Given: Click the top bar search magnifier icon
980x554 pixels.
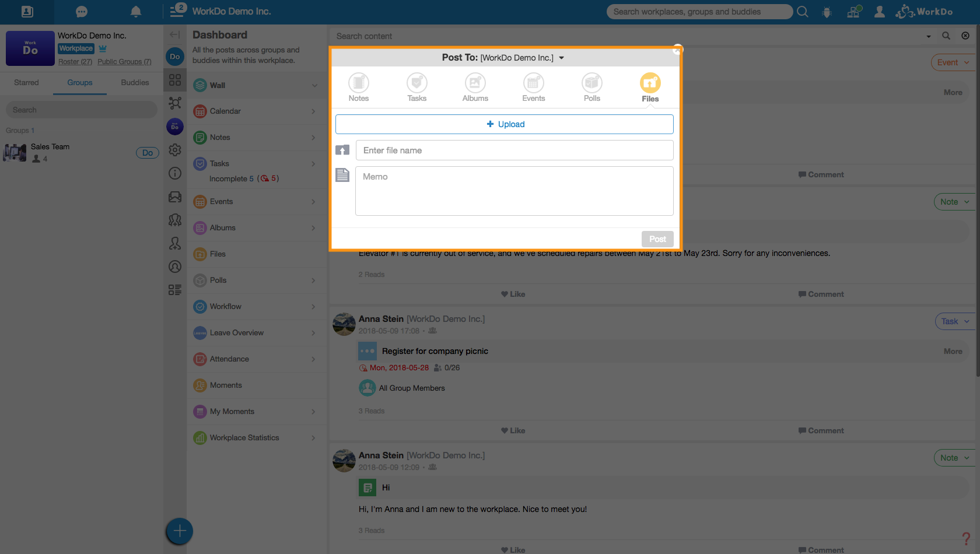Looking at the screenshot, I should coord(803,12).
